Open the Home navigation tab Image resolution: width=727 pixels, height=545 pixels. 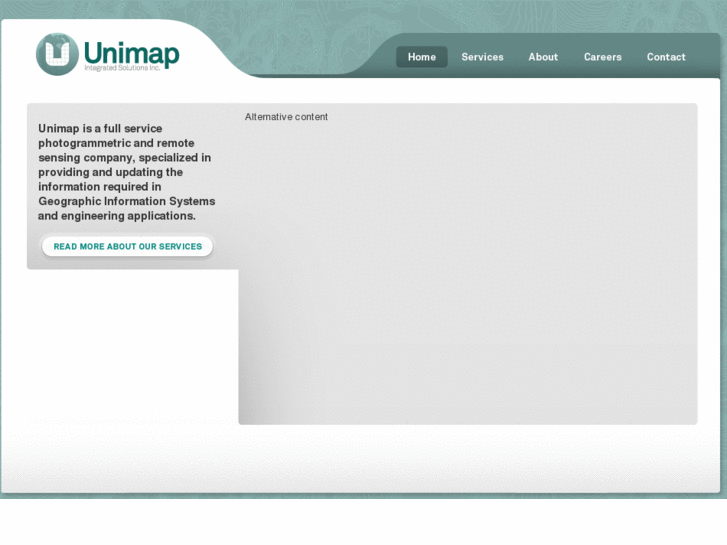[421, 57]
